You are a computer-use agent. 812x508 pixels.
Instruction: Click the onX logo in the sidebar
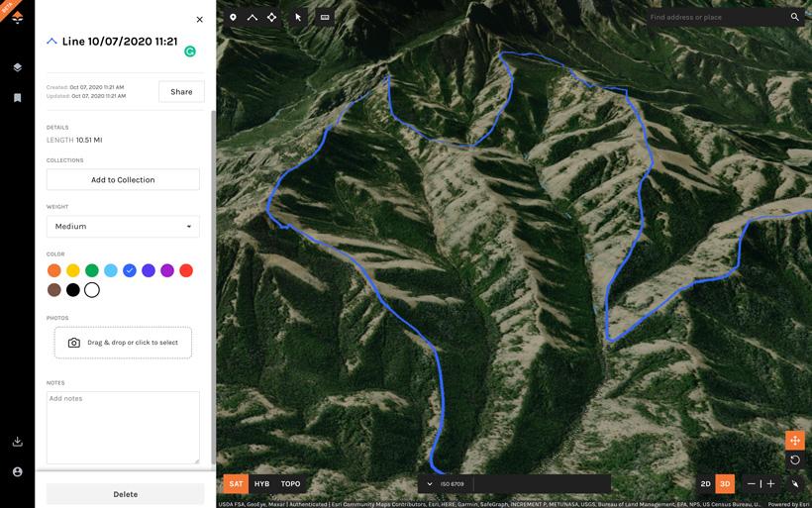coord(17,17)
